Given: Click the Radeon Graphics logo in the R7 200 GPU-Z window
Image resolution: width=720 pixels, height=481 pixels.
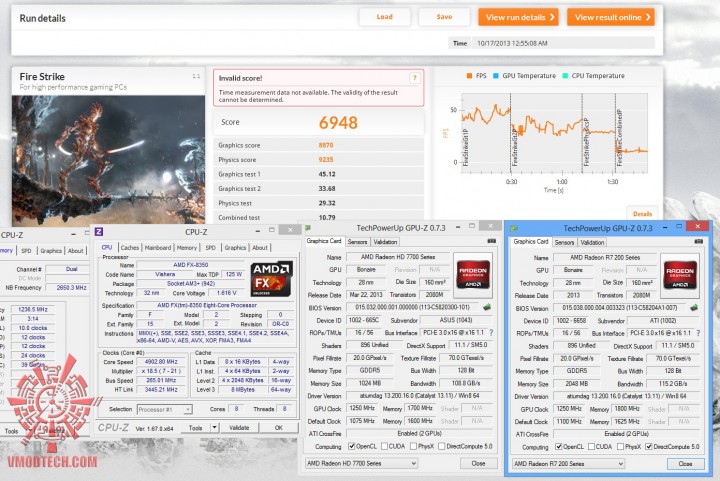Looking at the screenshot, I should tap(680, 275).
